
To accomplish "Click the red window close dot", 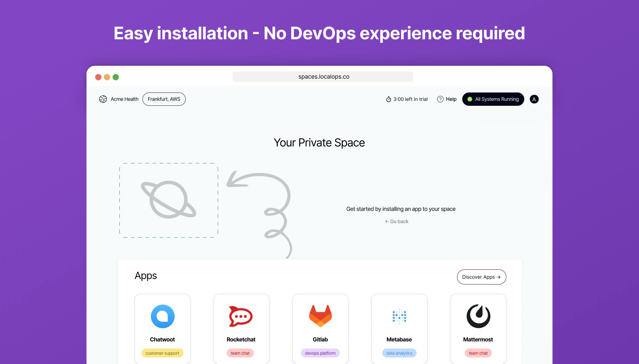I will coord(98,77).
